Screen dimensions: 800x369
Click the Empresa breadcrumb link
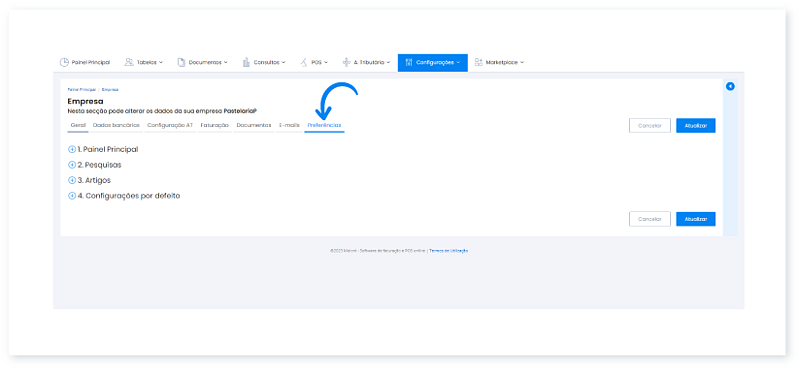(x=110, y=89)
